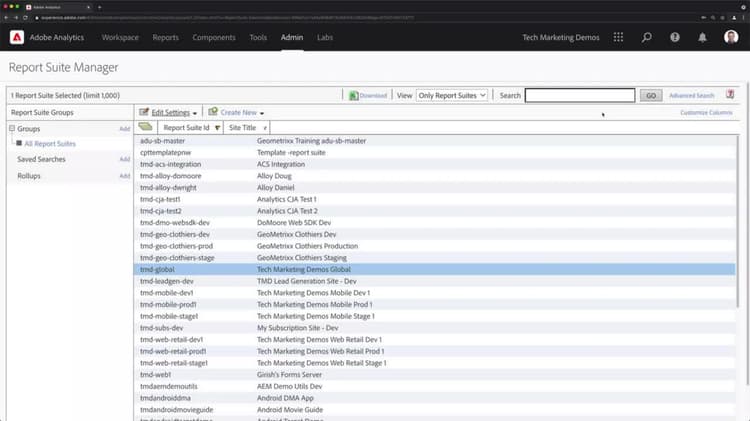This screenshot has height=421, width=750.
Task: Select the tmd-alloy-domoore row
Action: (x=434, y=176)
